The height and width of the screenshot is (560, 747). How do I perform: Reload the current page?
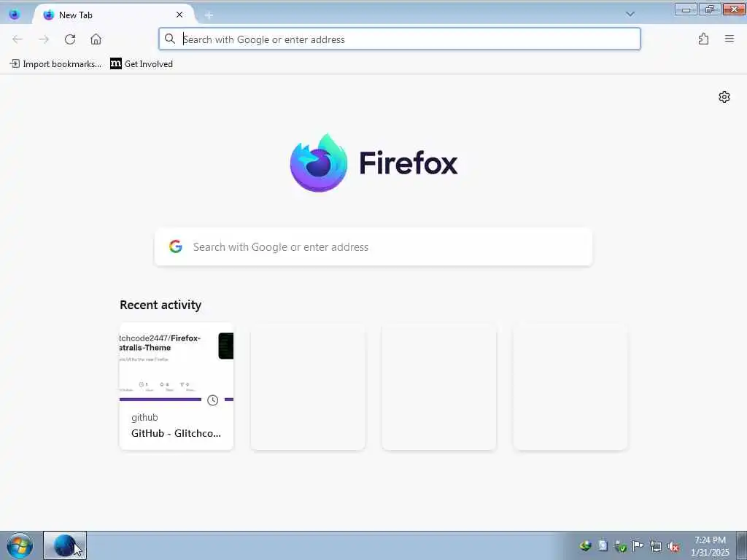point(70,39)
